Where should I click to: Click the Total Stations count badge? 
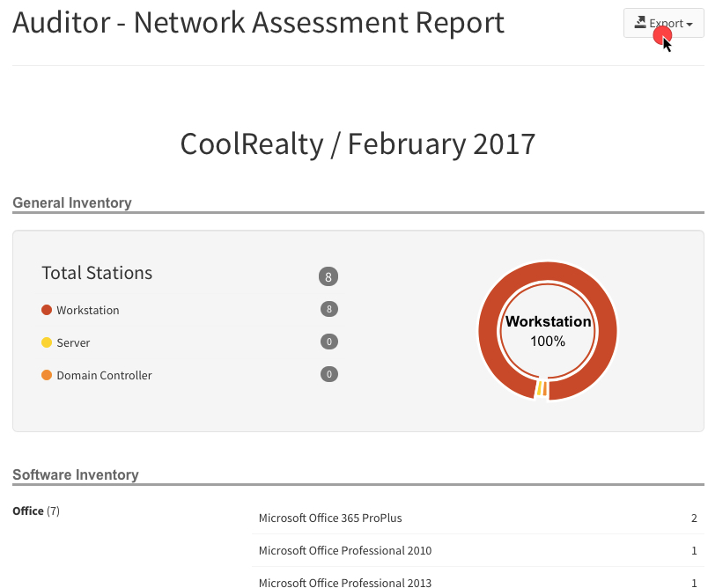[x=328, y=276]
